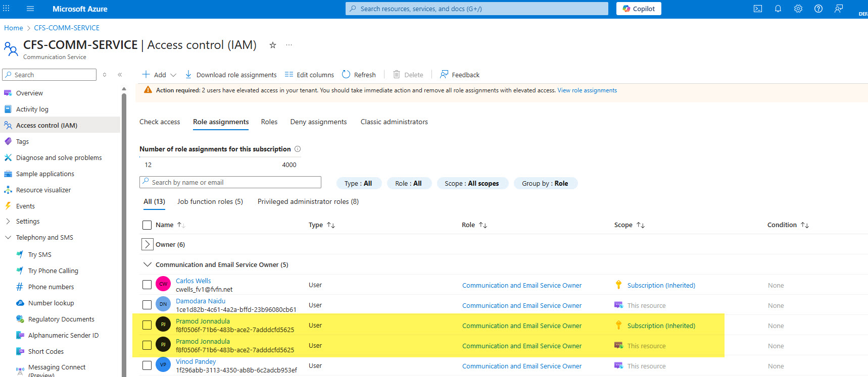
Task: Open the portal hamburger menu
Action: click(x=30, y=9)
